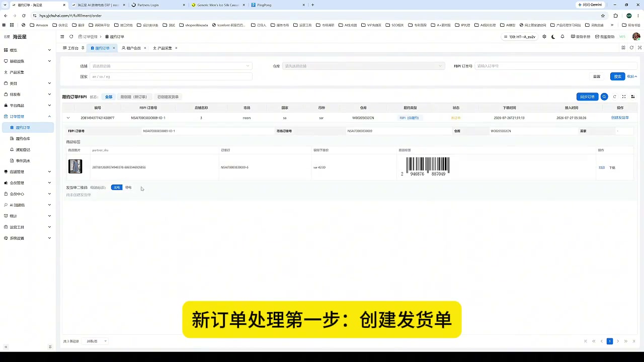Switch to the 工作台 tab
The width and height of the screenshot is (644, 362).
(73, 48)
